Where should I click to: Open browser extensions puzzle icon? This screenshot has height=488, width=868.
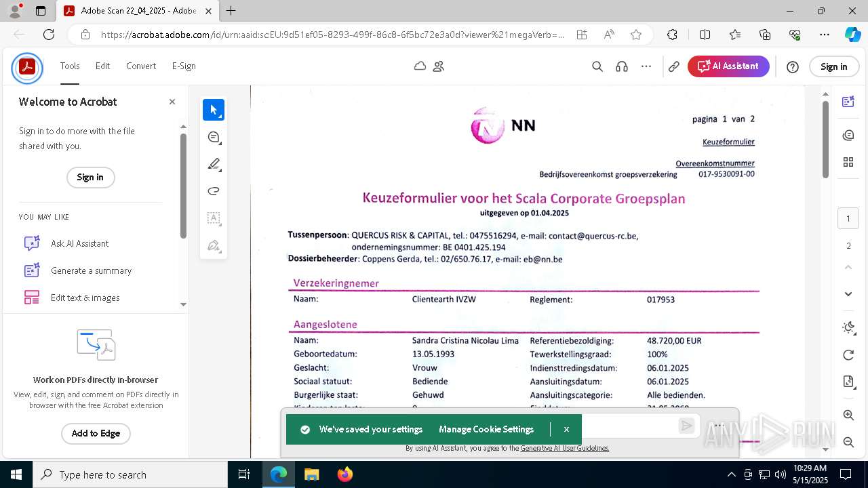(x=672, y=35)
